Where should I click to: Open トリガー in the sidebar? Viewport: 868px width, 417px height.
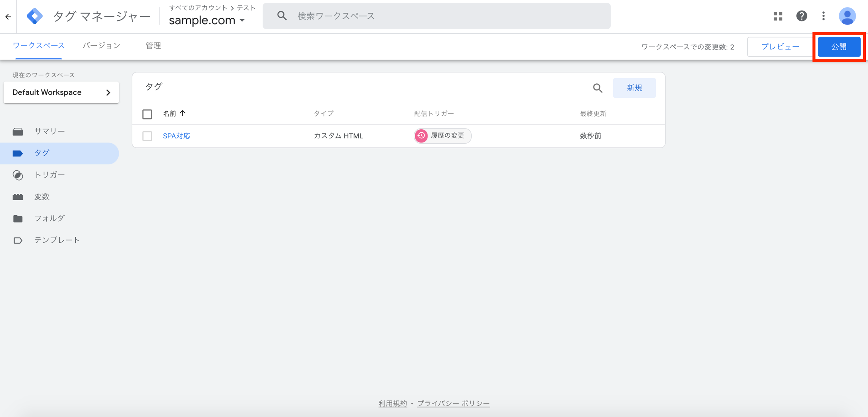pyautogui.click(x=49, y=175)
